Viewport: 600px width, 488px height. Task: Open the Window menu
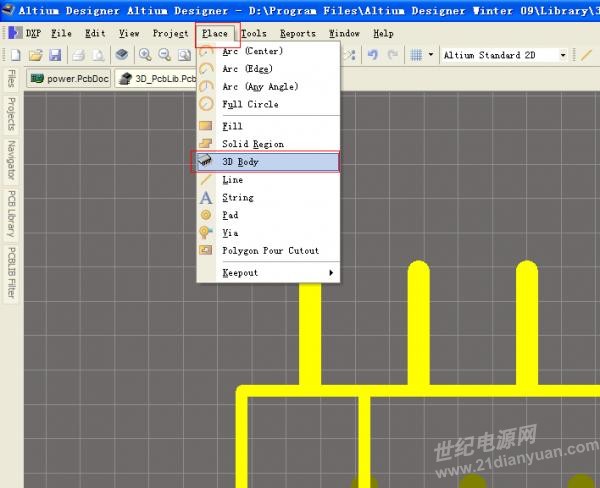(x=344, y=34)
